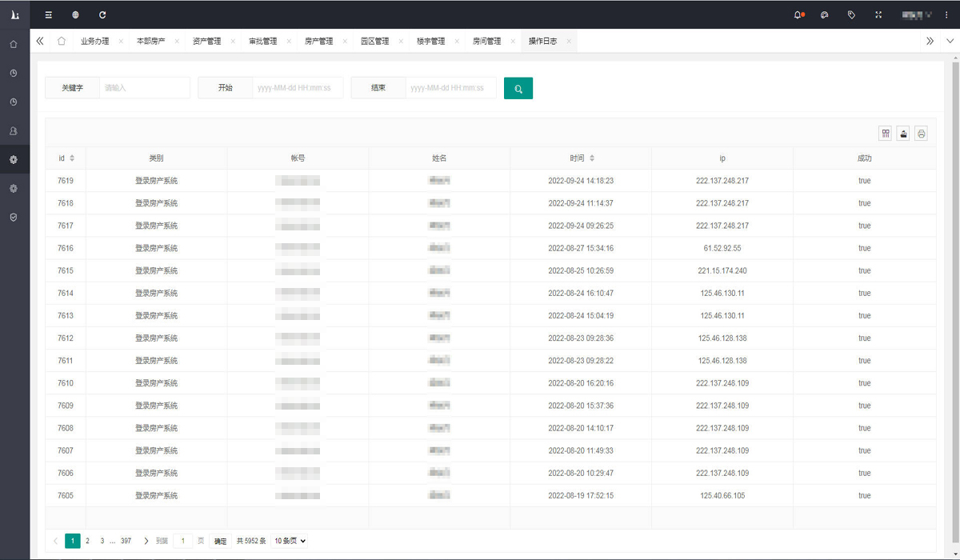
Task: Click the green search button
Action: [x=518, y=88]
